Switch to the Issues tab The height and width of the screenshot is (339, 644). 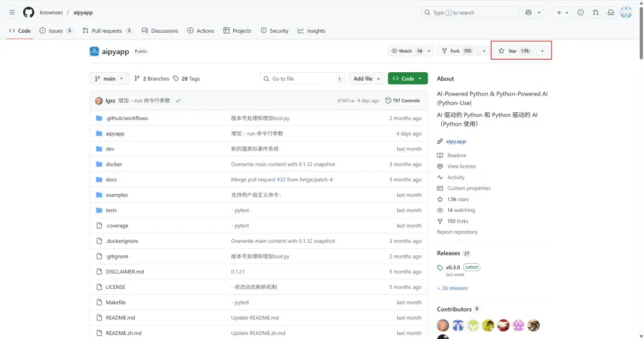click(x=56, y=31)
